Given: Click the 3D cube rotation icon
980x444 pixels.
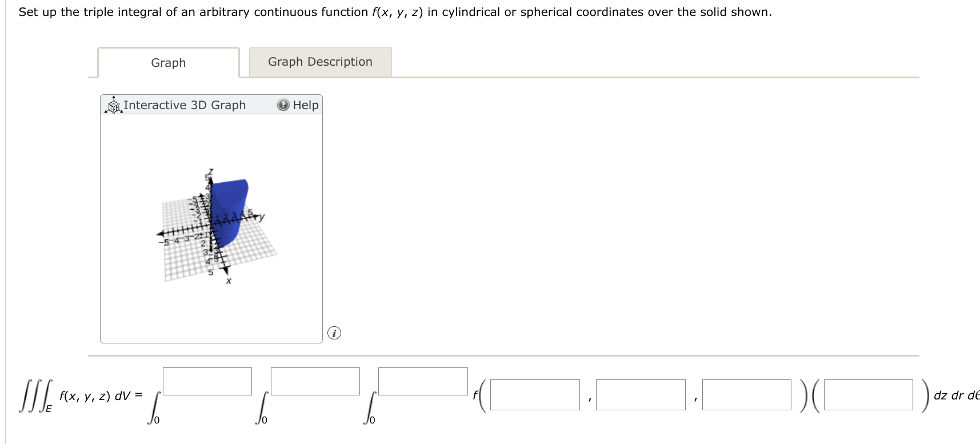Looking at the screenshot, I should pyautogui.click(x=113, y=106).
